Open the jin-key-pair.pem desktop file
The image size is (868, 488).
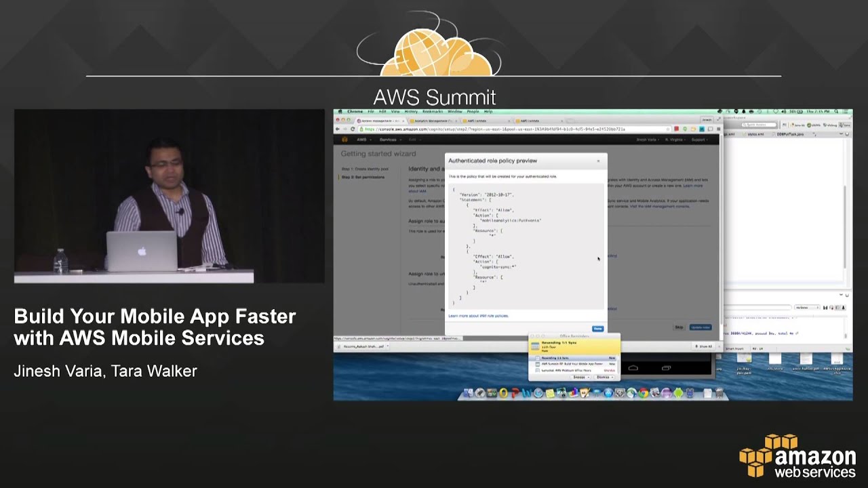[744, 362]
